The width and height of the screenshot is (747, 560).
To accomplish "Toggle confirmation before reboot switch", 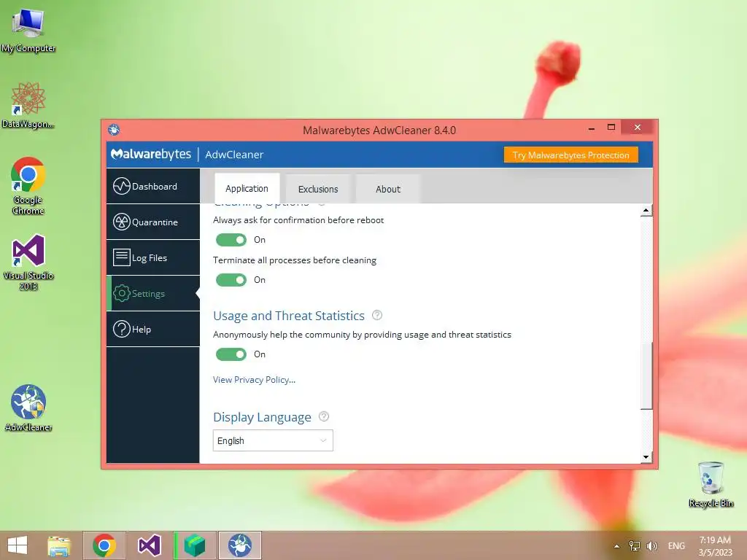I will coord(231,239).
